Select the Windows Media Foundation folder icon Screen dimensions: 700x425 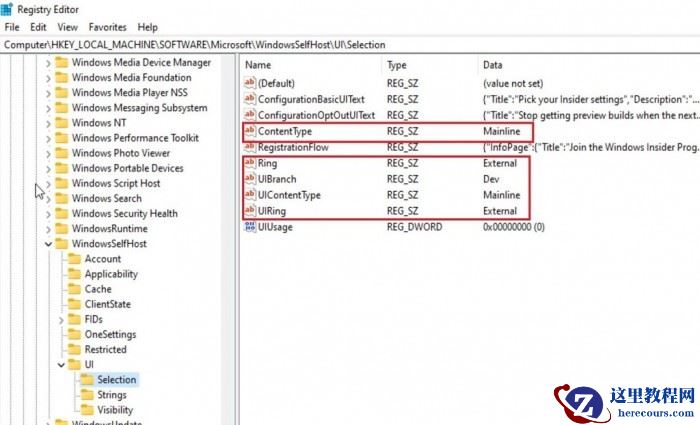click(x=62, y=78)
